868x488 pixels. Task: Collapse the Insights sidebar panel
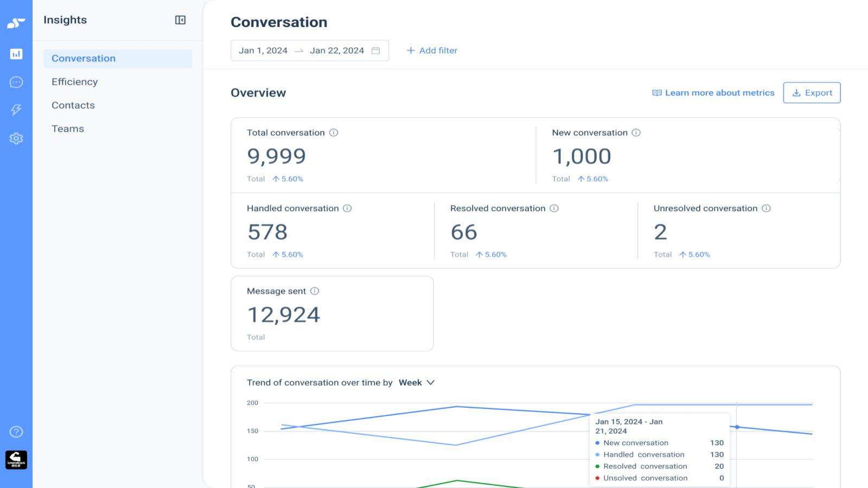(x=180, y=20)
